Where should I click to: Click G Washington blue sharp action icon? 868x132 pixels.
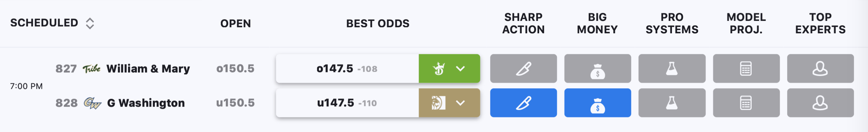coord(523,103)
